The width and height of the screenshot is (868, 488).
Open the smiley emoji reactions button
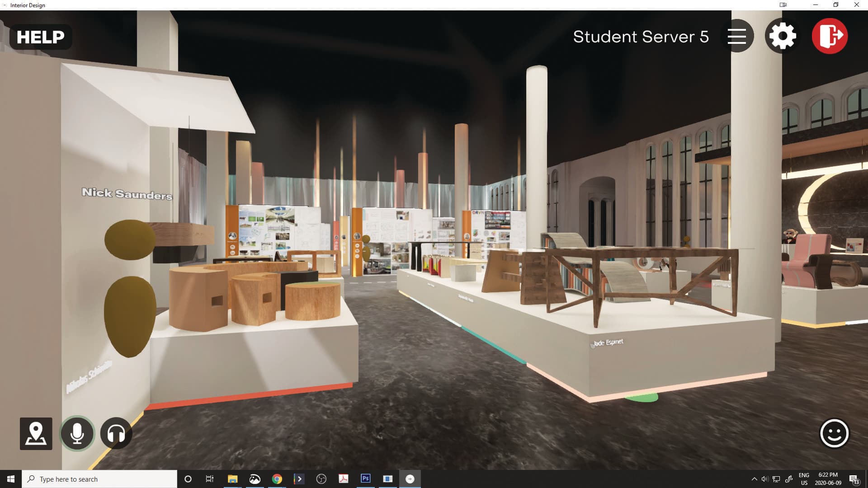point(834,433)
